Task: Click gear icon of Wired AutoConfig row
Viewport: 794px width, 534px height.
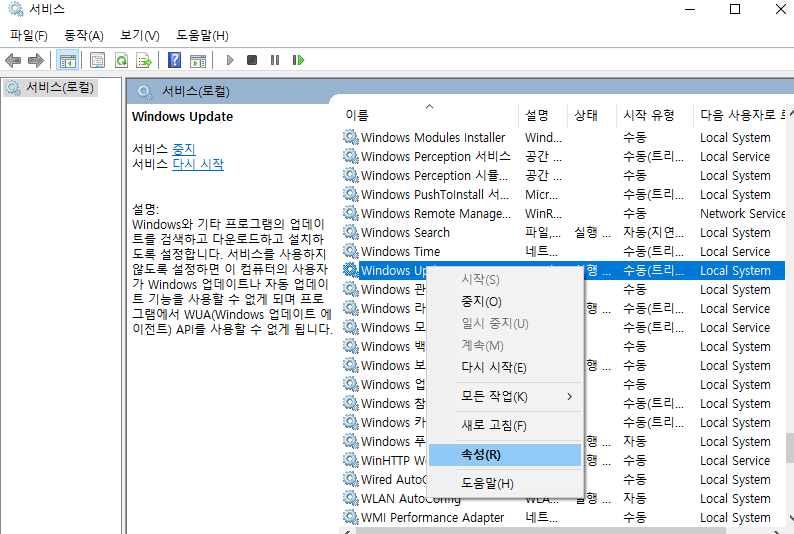Action: 350,479
